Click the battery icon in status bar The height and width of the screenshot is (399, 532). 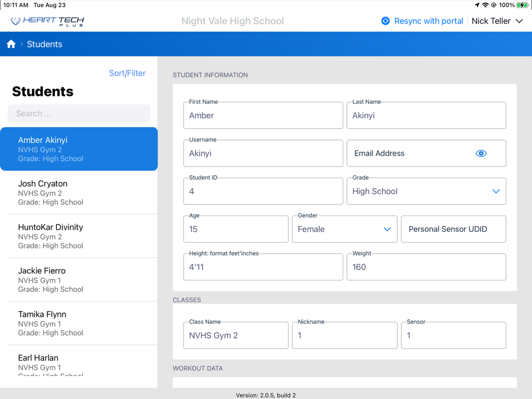point(522,5)
